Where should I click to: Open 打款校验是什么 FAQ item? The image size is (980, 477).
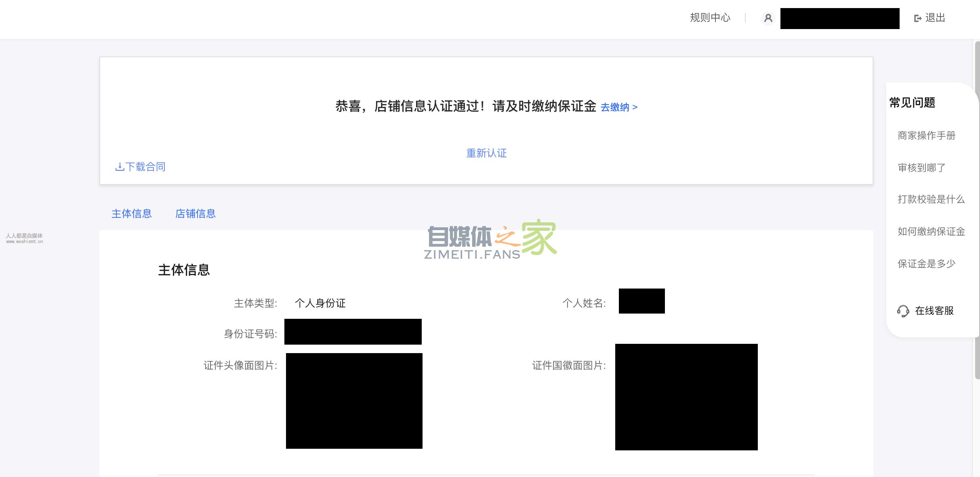(930, 199)
